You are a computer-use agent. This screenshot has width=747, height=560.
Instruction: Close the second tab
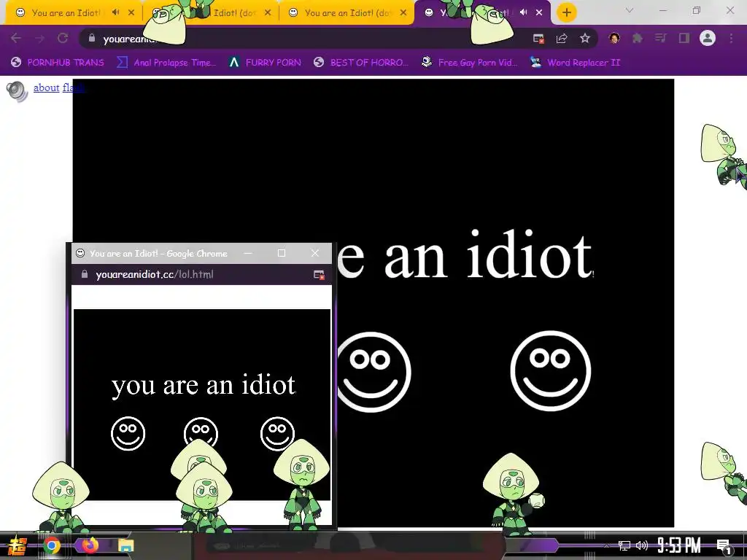tap(268, 12)
